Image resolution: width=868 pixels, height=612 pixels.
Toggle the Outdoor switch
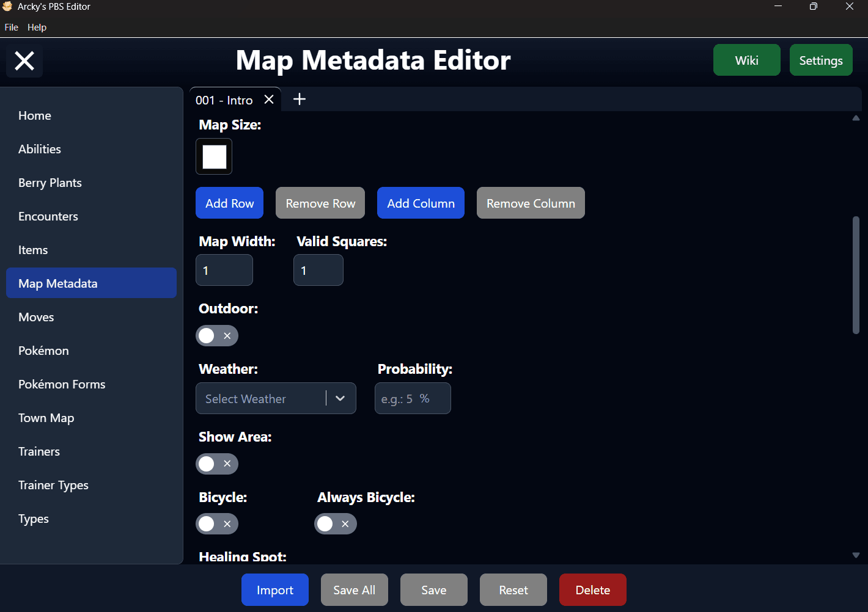pyautogui.click(x=217, y=335)
